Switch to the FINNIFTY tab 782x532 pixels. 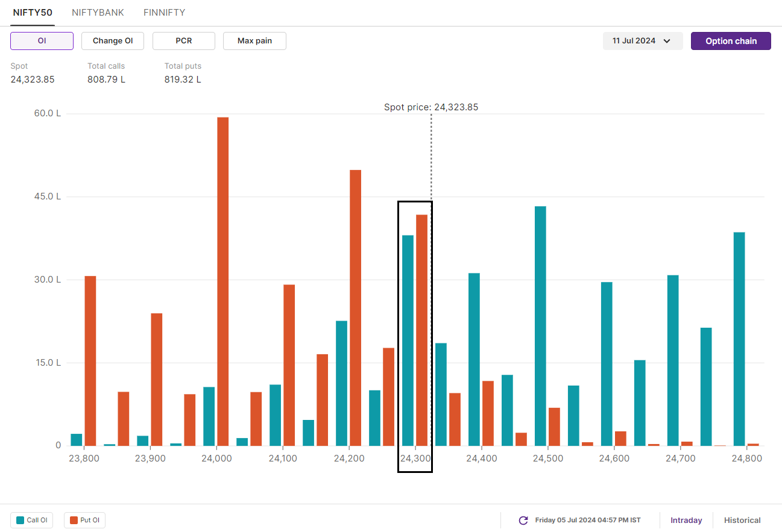click(165, 12)
